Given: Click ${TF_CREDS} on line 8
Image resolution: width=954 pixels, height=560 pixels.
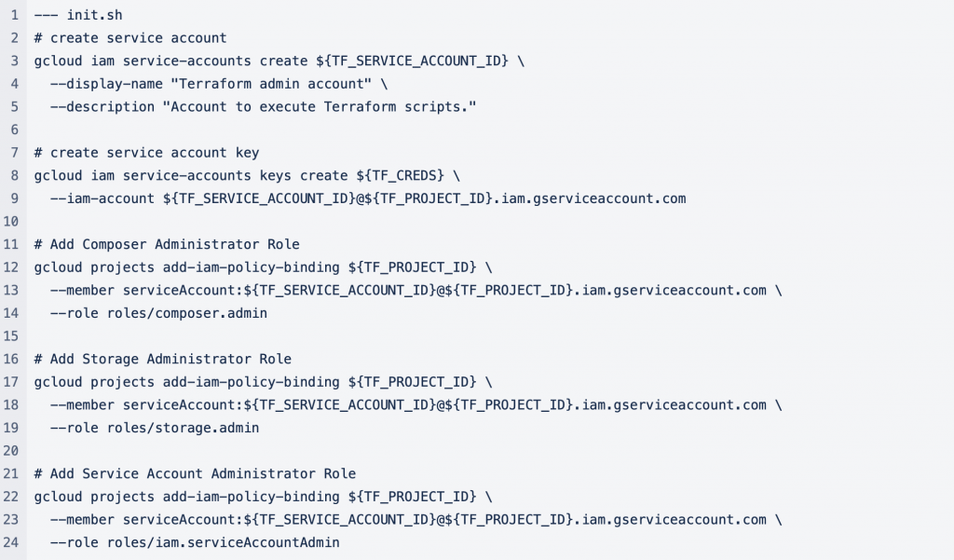Looking at the screenshot, I should click(400, 176).
